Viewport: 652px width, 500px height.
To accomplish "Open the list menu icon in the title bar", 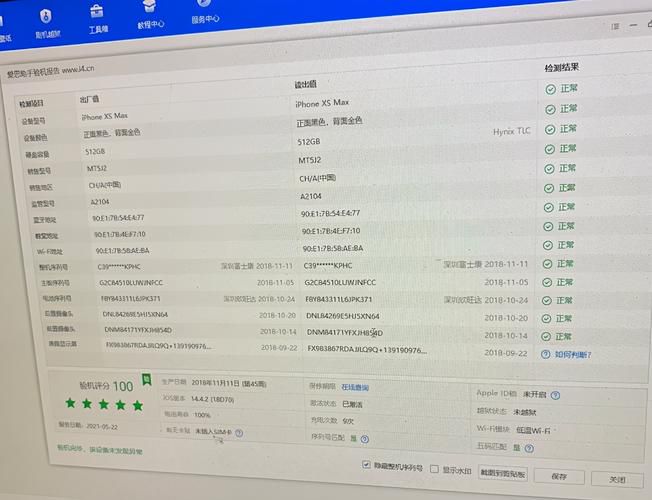I will (615, 27).
